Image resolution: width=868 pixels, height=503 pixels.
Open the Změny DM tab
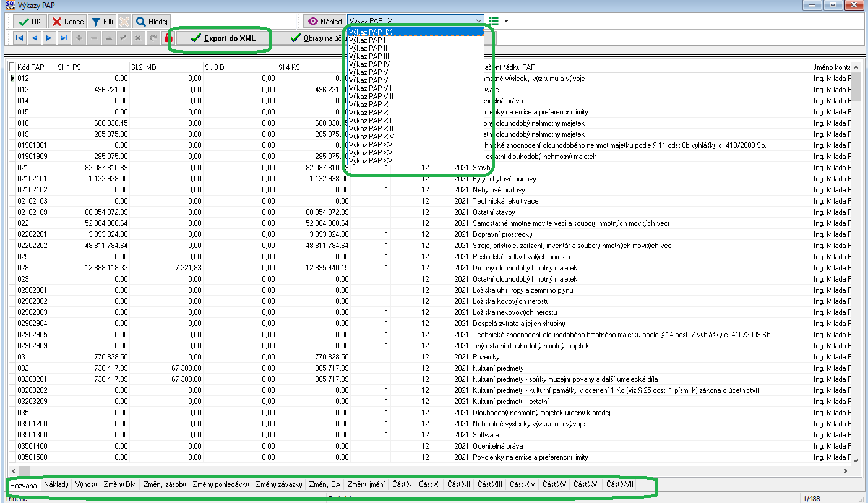[119, 484]
